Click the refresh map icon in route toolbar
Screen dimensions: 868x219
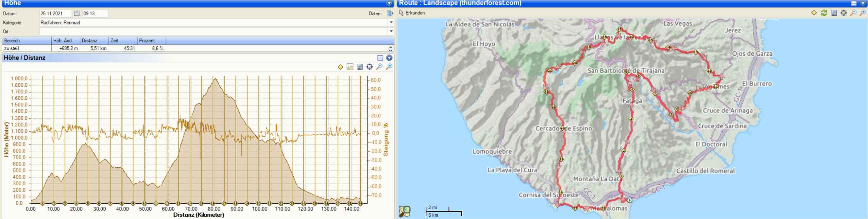[x=824, y=13]
